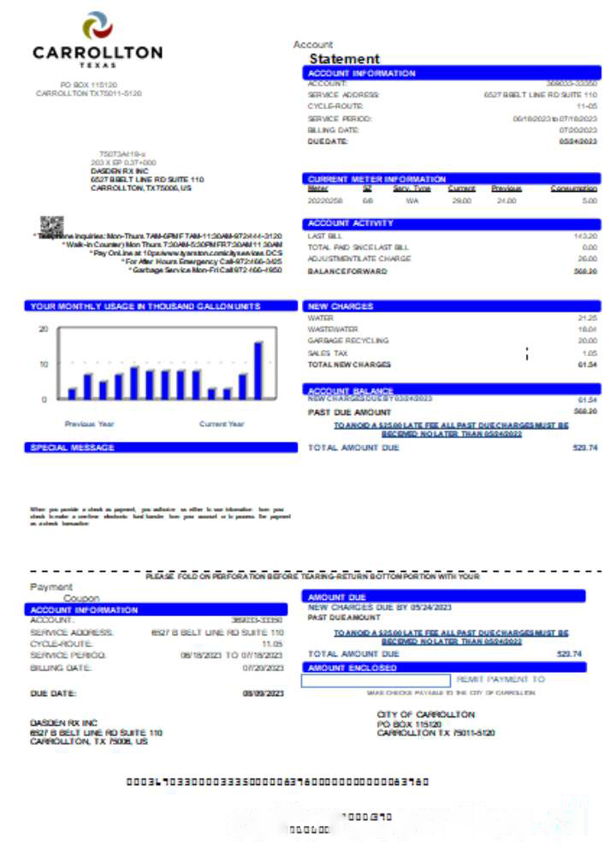The height and width of the screenshot is (856, 616).
Task: Click the Meter column header in meter table
Action: [317, 188]
